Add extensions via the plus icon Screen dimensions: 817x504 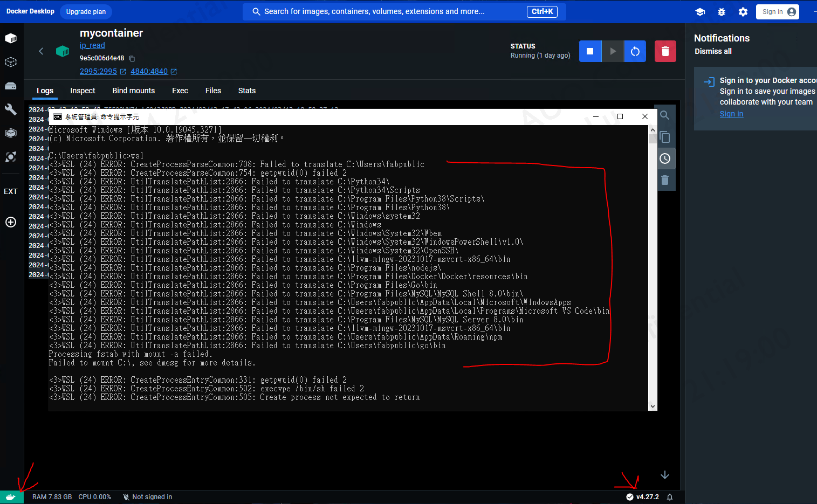pyautogui.click(x=11, y=222)
